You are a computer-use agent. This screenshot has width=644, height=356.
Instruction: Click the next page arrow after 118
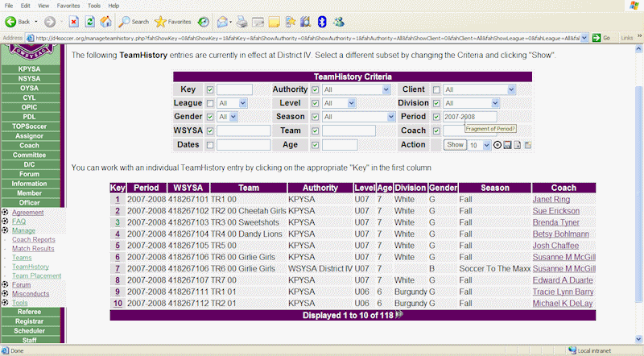tap(400, 315)
